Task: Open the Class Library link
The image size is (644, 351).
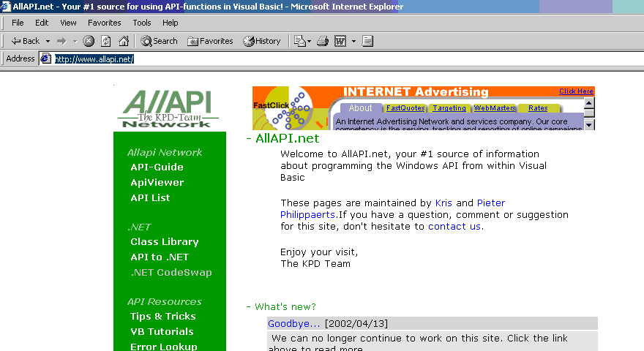Action: tap(164, 242)
